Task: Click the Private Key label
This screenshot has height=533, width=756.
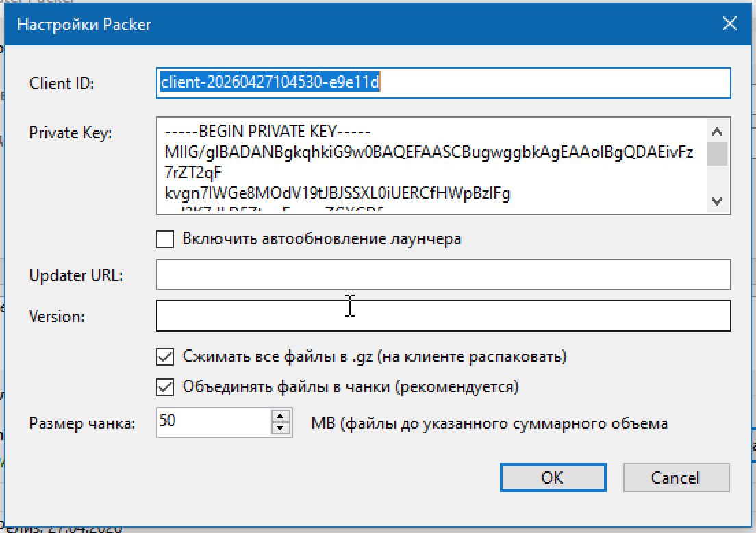Action: coord(71,133)
